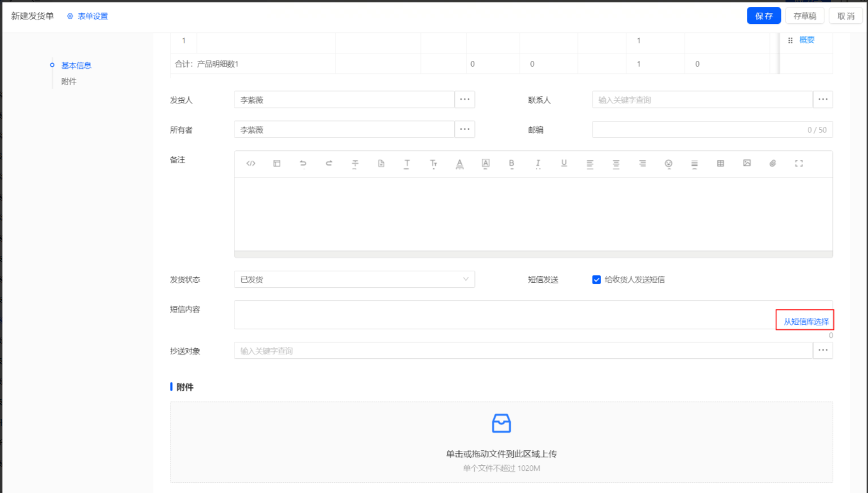The image size is (868, 493).
Task: Open 所有者 selector ellipsis button
Action: 465,130
